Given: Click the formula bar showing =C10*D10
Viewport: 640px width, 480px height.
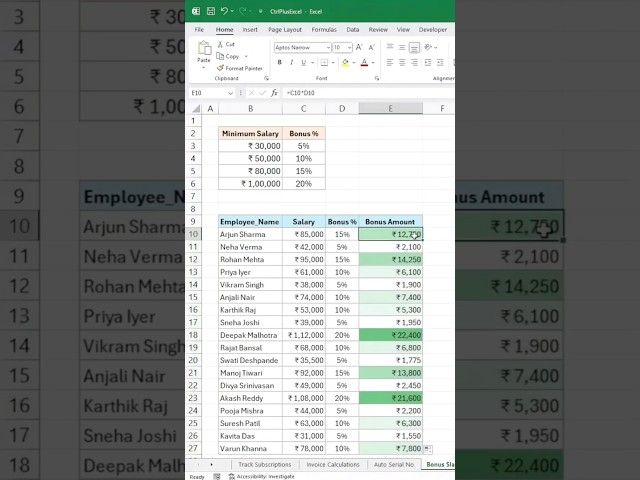Looking at the screenshot, I should [x=369, y=93].
